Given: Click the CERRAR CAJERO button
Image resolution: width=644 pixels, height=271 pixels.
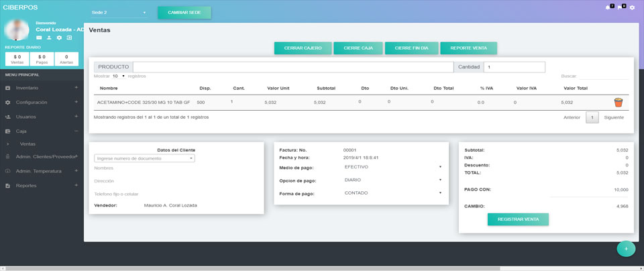Looking at the screenshot, I should click(x=303, y=48).
